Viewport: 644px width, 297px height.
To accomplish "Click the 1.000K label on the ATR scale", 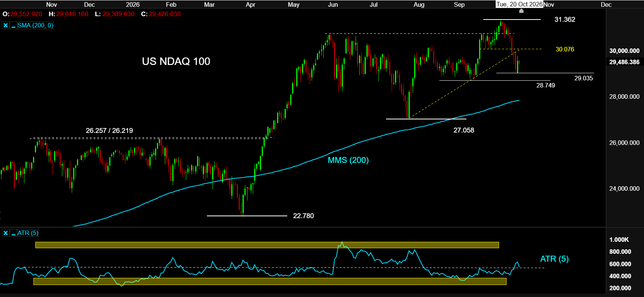I will tap(619, 240).
